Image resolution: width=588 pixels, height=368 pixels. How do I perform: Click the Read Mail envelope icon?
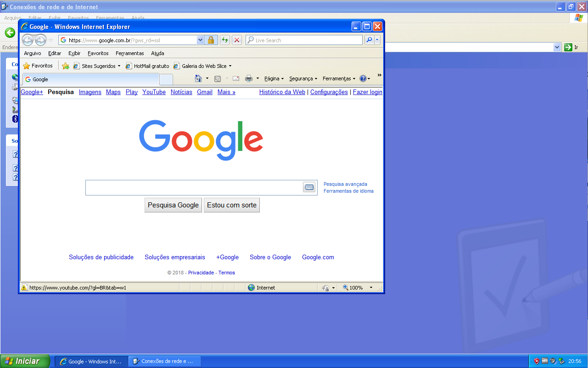[236, 78]
